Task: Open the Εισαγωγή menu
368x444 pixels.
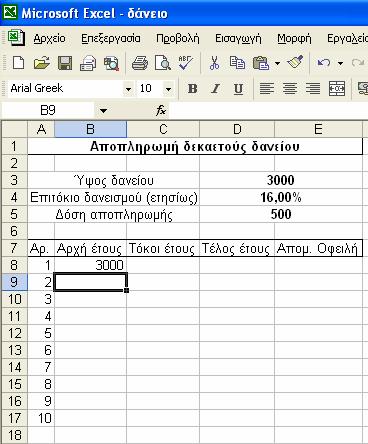Action: click(238, 38)
